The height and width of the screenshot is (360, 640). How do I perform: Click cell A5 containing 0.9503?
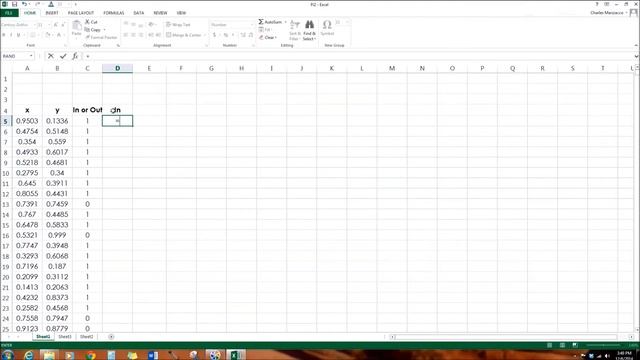pos(27,121)
